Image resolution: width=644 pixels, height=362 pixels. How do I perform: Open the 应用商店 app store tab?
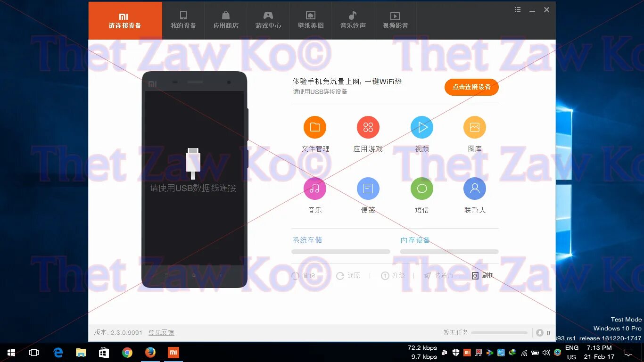(226, 21)
